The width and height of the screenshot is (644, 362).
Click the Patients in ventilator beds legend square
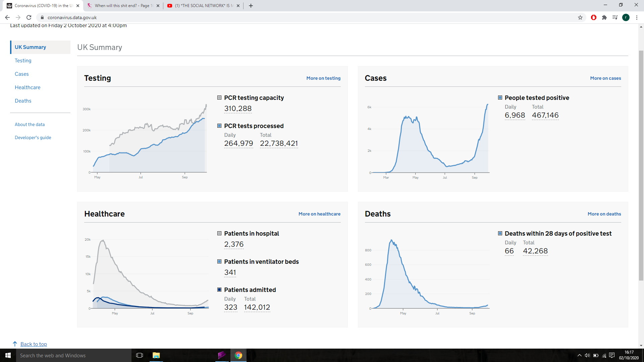coord(219,261)
